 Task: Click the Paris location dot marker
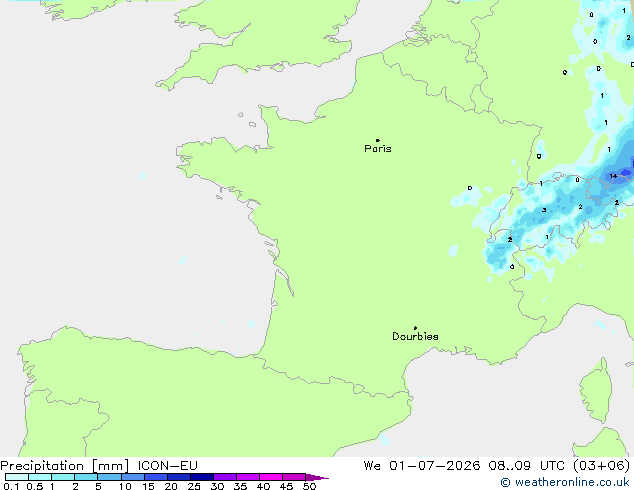[x=378, y=140]
